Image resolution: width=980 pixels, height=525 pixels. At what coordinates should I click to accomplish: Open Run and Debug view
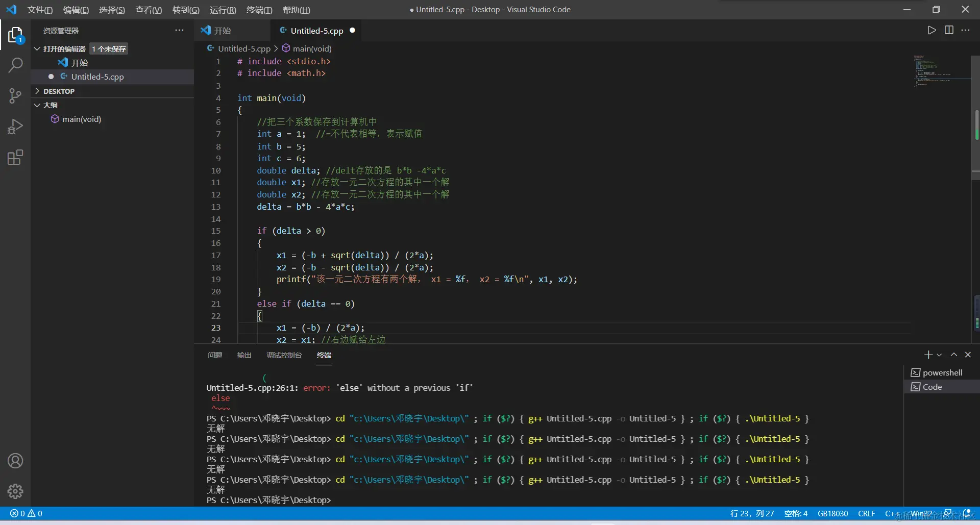tap(15, 127)
